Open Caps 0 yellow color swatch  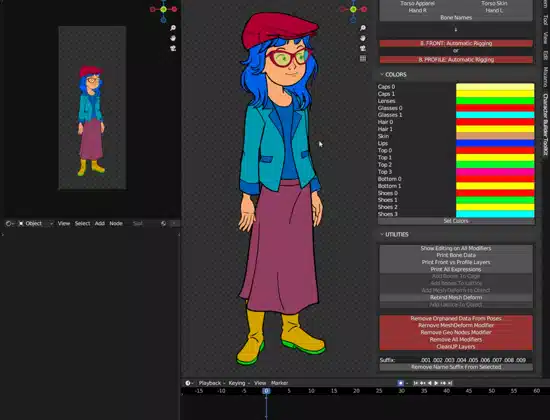click(495, 87)
